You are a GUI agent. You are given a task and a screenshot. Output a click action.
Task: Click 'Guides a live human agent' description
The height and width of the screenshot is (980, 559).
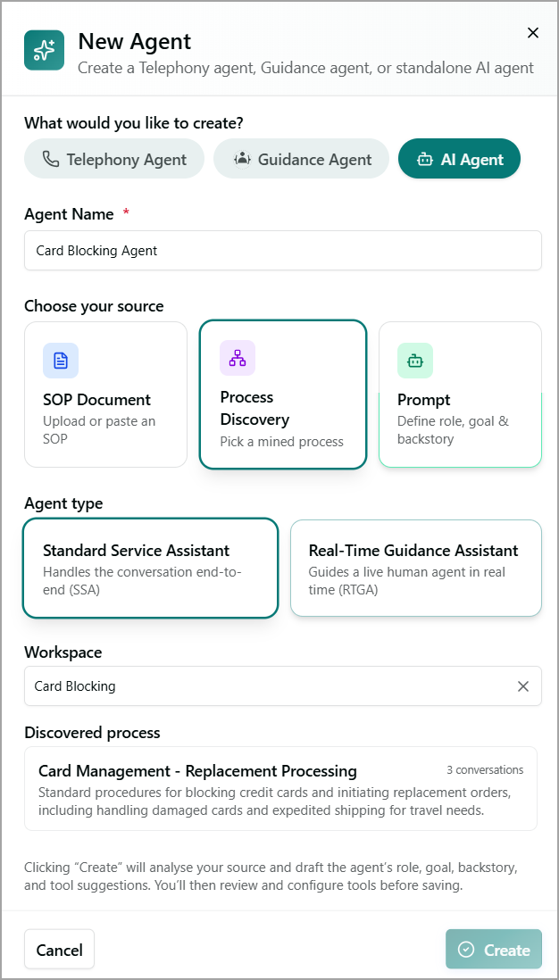407,581
